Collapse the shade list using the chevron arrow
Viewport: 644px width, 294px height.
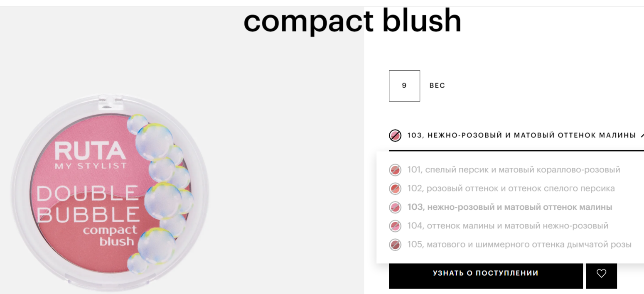[642, 135]
